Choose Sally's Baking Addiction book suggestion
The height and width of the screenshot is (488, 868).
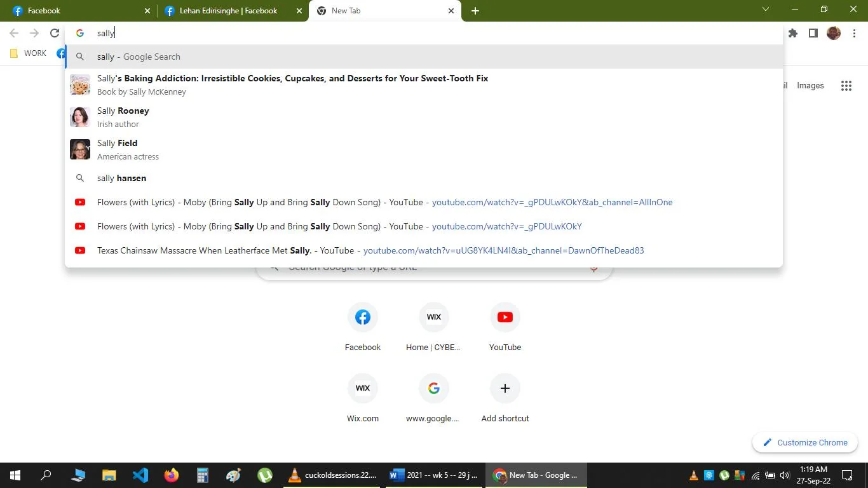424,85
